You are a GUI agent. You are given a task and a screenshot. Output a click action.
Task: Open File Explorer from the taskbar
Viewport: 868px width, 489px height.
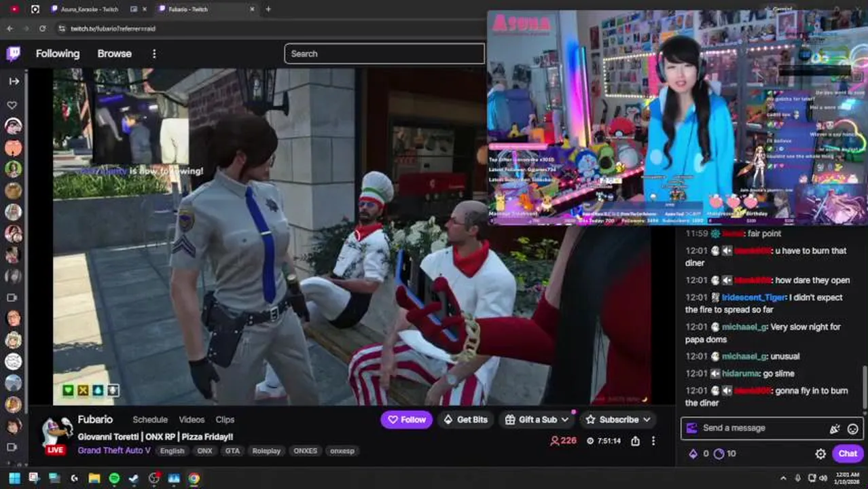[94, 478]
